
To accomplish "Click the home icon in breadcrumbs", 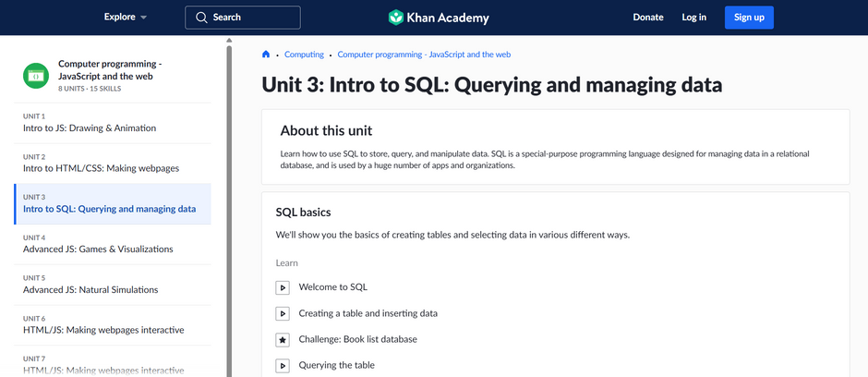I will click(x=266, y=55).
